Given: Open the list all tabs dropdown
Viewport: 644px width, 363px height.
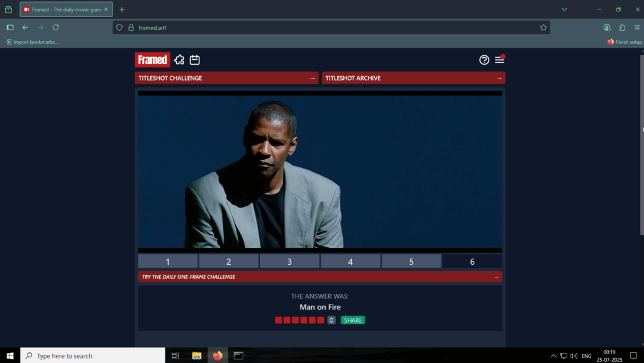Looking at the screenshot, I should (564, 9).
